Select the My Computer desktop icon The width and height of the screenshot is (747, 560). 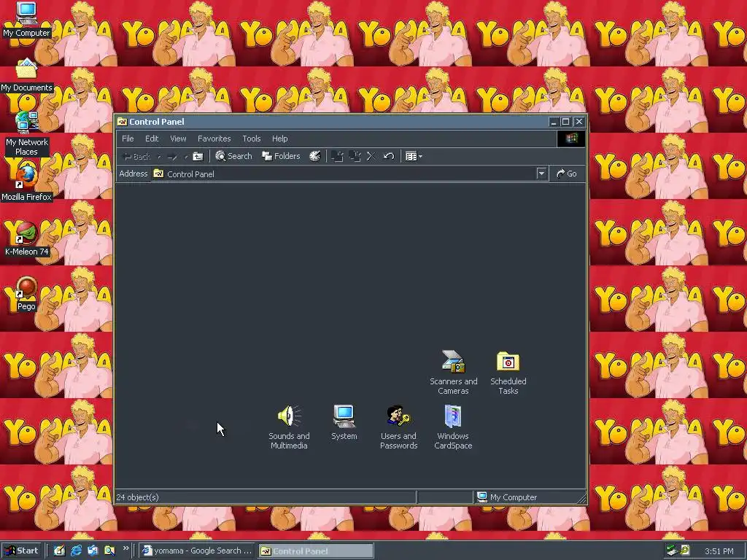pyautogui.click(x=27, y=20)
